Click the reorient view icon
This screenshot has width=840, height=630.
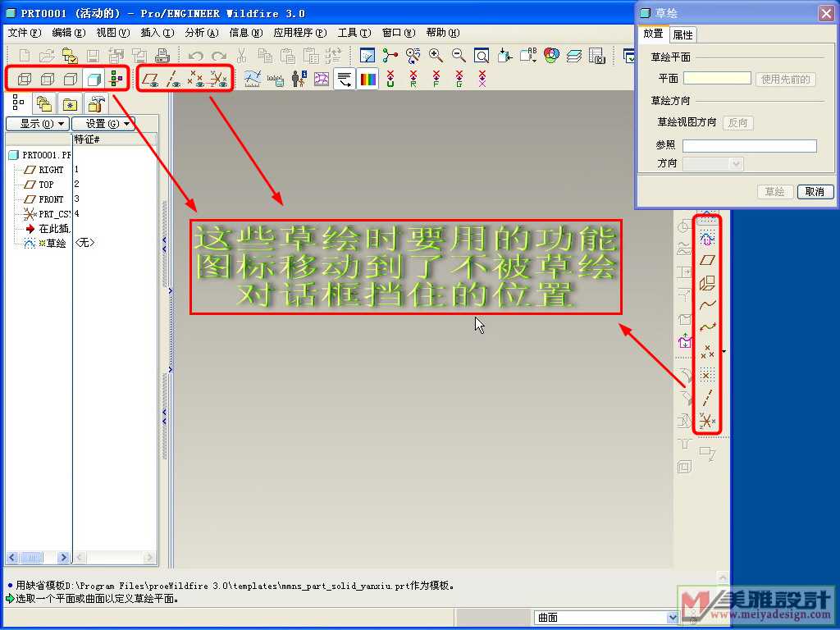[504, 55]
